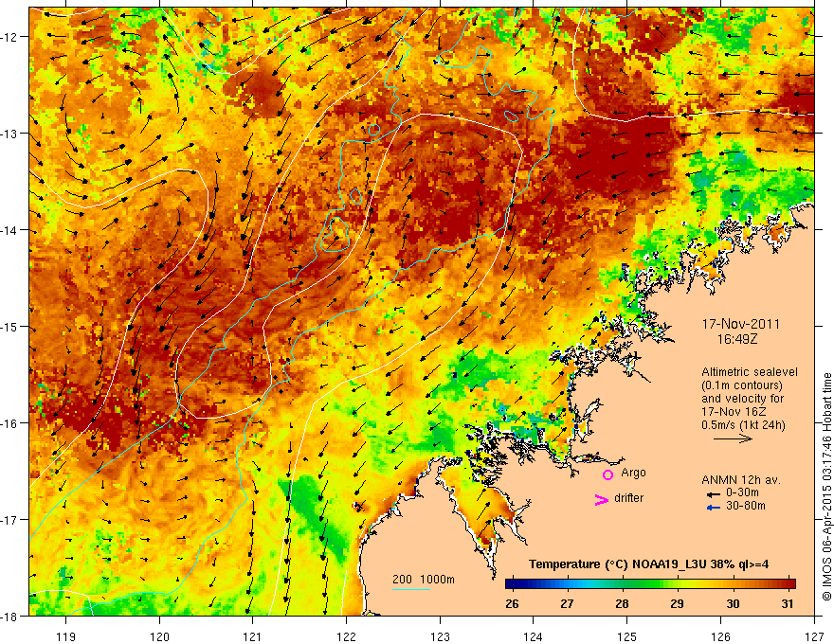The height and width of the screenshot is (644, 834).
Task: Click color bar tick label 31
Action: tap(788, 604)
